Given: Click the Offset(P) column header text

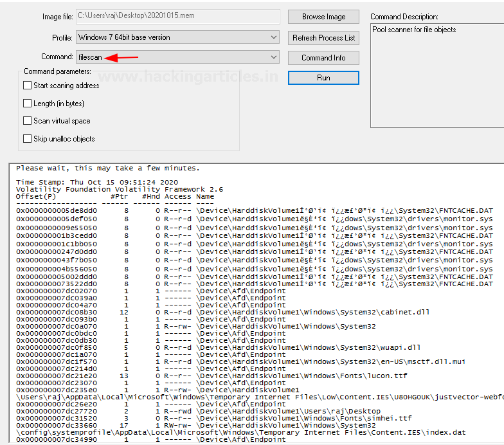Looking at the screenshot, I should (x=37, y=196).
